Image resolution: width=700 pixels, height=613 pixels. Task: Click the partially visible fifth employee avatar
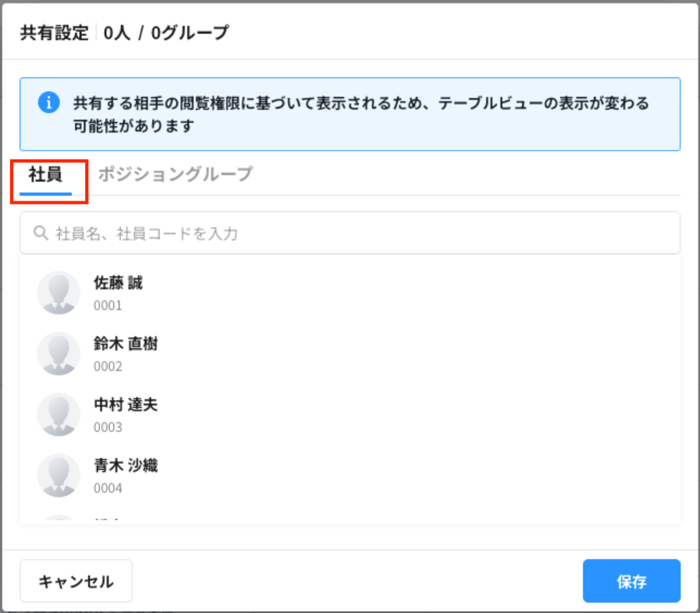point(58,519)
